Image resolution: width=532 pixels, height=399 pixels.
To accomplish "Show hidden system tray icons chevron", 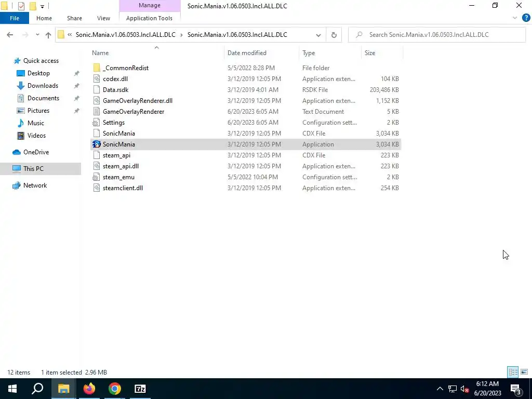I will [440, 389].
